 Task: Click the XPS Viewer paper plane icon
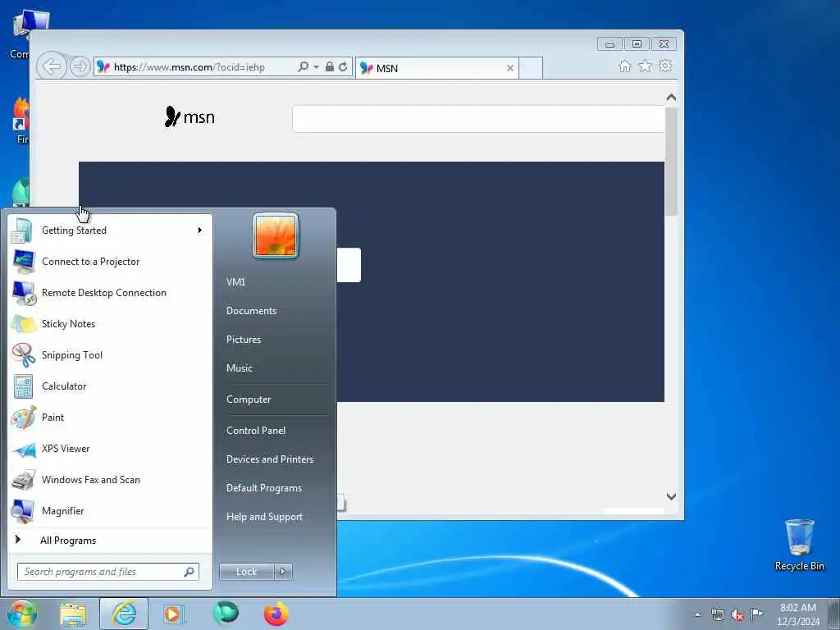click(x=24, y=449)
